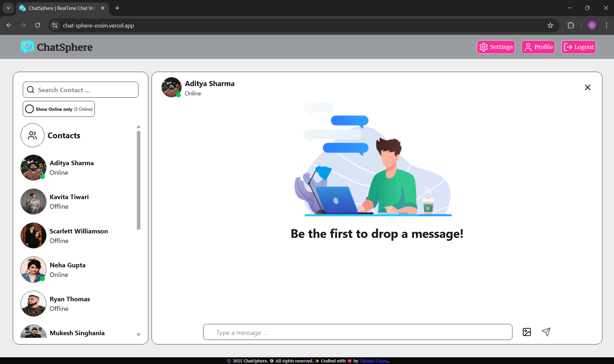The height and width of the screenshot is (364, 614).
Task: Open the tab search dropdown arrow
Action: click(x=8, y=8)
